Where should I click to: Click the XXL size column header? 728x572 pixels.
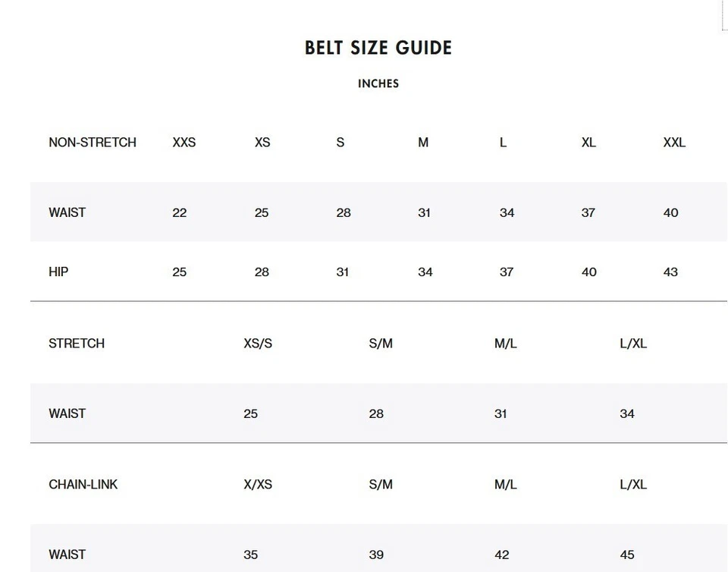click(x=673, y=143)
